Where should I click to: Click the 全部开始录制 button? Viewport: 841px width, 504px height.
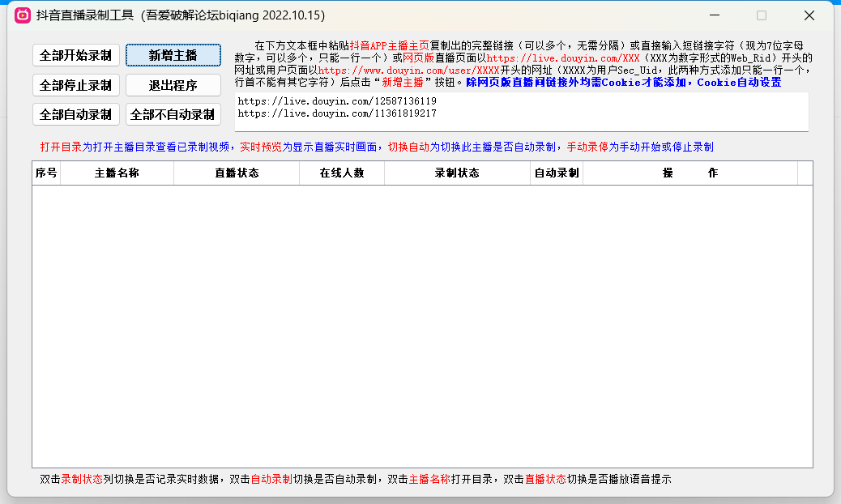pyautogui.click(x=76, y=55)
